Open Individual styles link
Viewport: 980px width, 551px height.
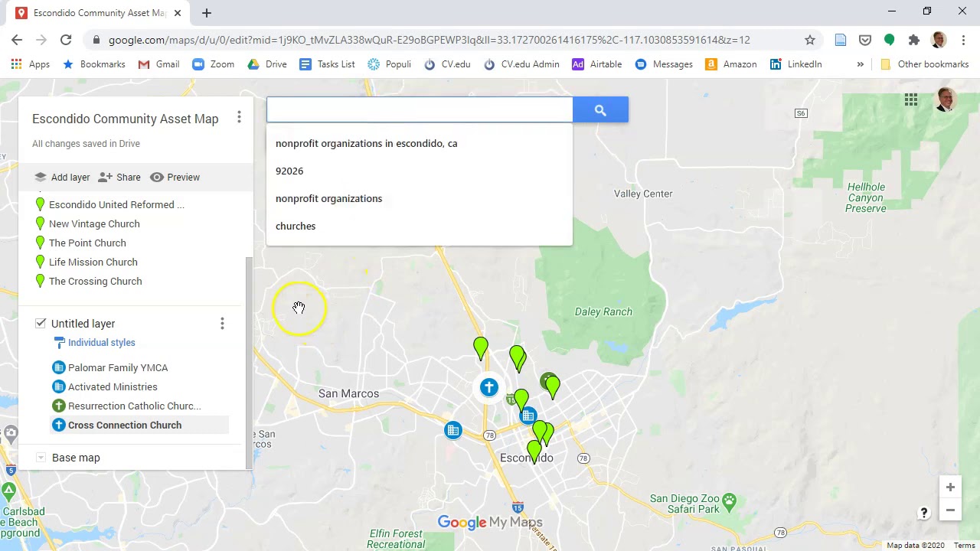101,343
